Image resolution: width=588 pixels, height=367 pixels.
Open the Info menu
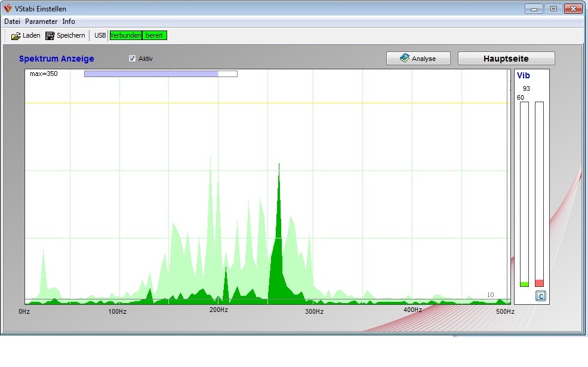69,22
